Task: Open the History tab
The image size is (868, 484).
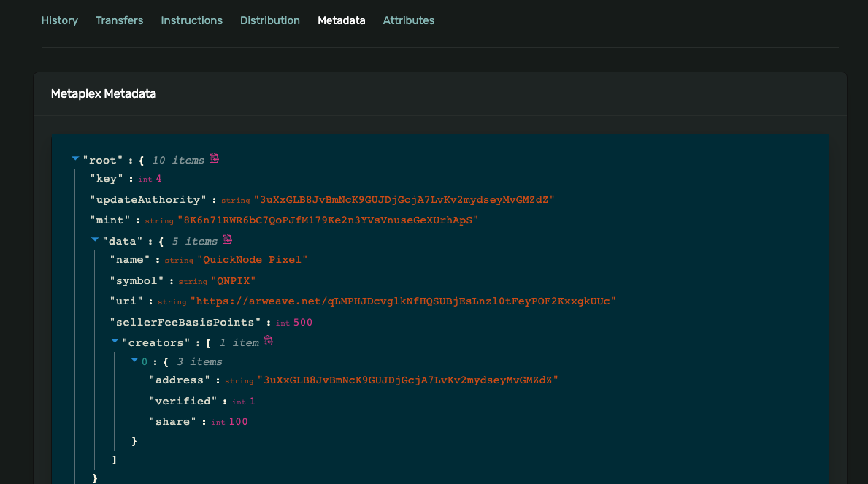Action: click(x=59, y=20)
